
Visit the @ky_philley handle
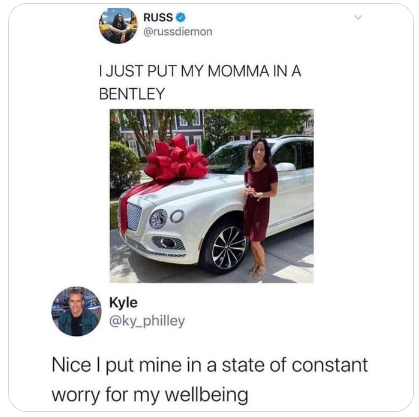(x=147, y=321)
